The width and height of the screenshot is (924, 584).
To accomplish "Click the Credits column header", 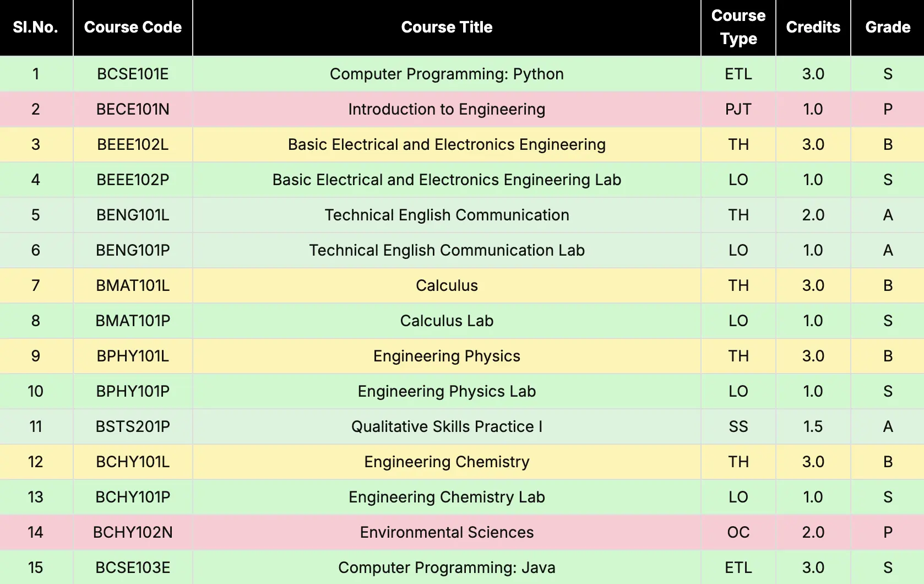I will (813, 28).
